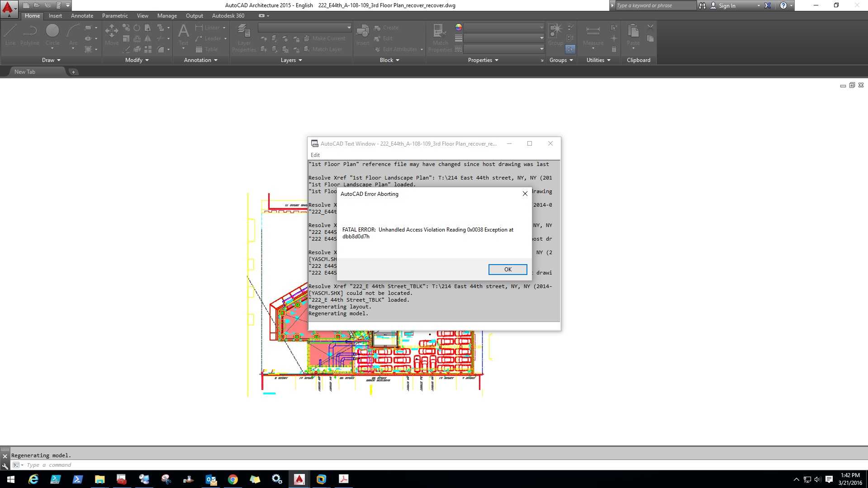Expand the Modify panel
Image resolution: width=868 pixels, height=488 pixels.
[x=137, y=60]
